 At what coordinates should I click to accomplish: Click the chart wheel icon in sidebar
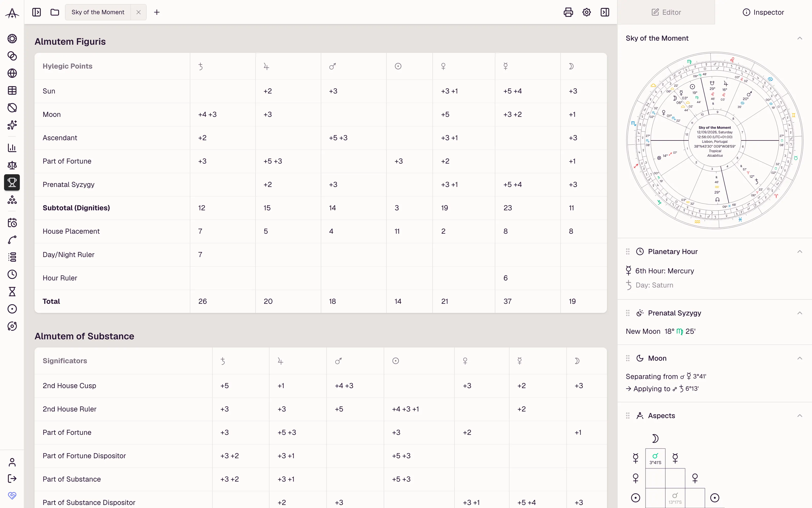coord(12,39)
